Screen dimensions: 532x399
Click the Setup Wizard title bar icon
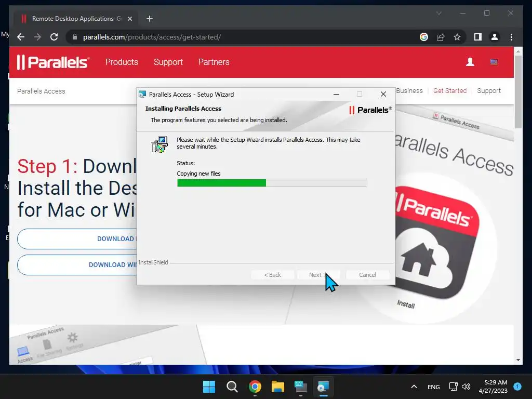tap(142, 94)
